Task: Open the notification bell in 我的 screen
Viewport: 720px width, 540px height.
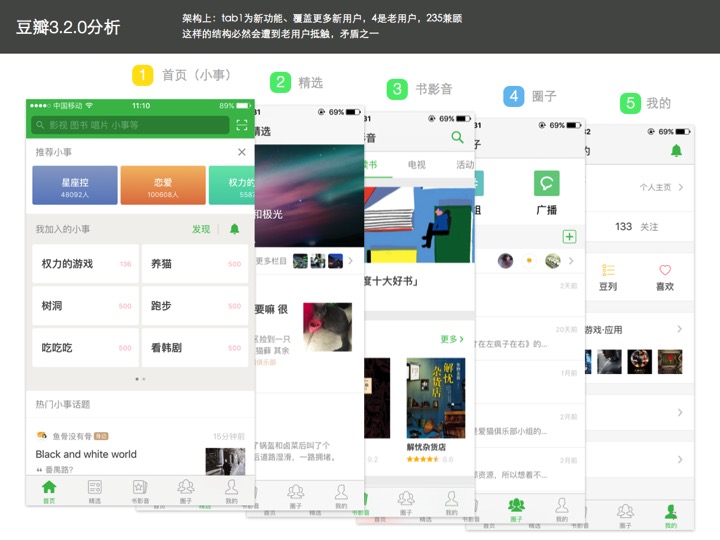Action: tap(676, 150)
